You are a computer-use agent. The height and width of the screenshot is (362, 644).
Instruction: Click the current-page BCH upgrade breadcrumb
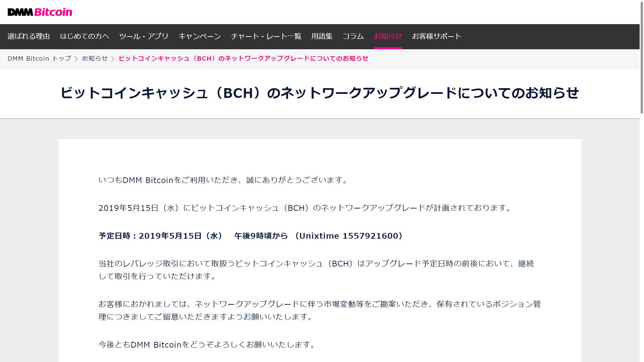244,59
